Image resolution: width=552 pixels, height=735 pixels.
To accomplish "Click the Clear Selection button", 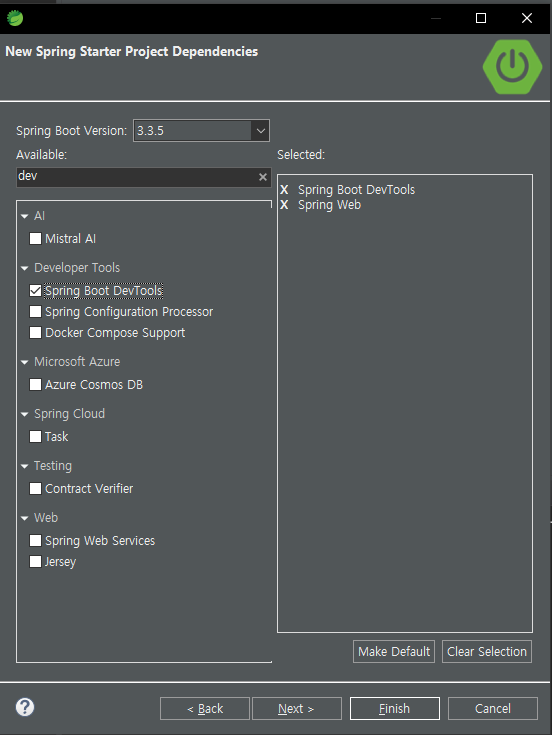I will [x=487, y=652].
